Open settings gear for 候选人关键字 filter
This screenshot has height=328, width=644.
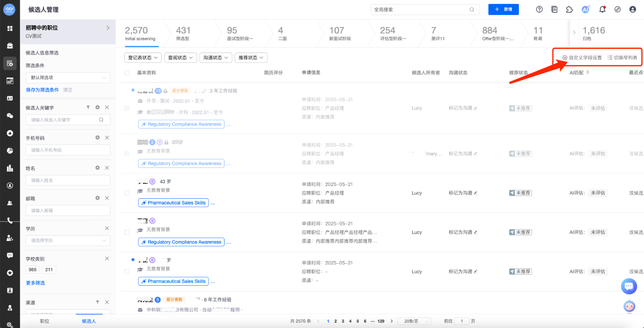point(97,107)
